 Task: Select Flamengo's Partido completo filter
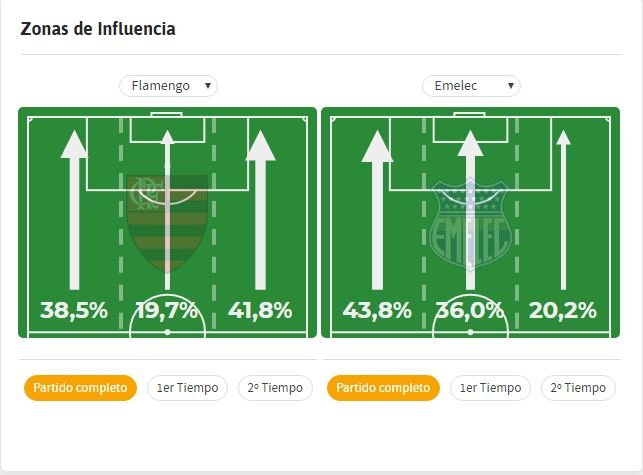(80, 388)
